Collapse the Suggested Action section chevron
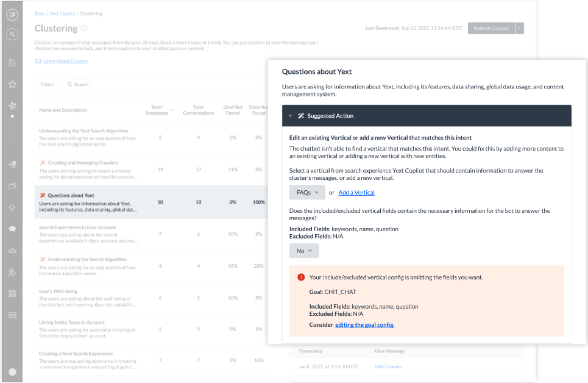 (x=290, y=116)
